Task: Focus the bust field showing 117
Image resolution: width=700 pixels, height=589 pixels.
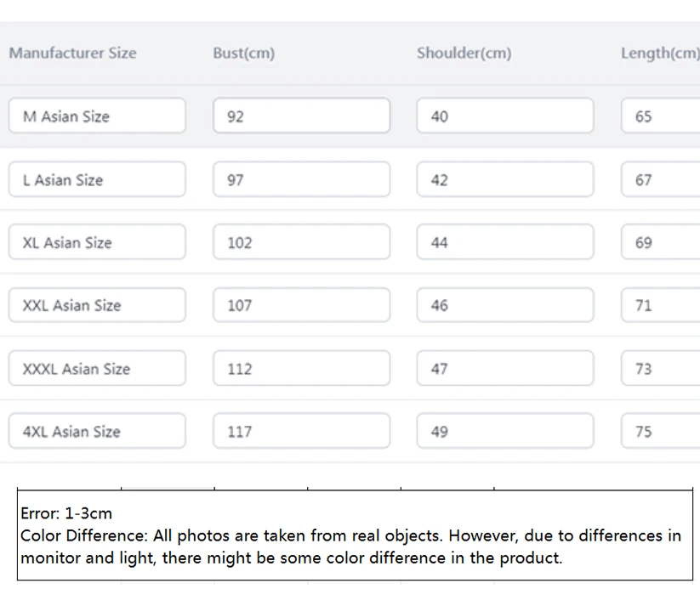Action: pos(301,432)
